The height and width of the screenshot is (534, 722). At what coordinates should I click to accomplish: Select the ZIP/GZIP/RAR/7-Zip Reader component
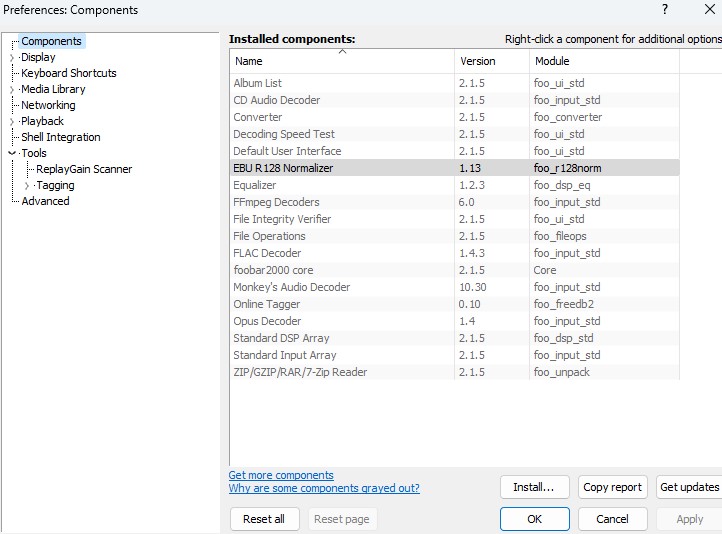(454, 372)
